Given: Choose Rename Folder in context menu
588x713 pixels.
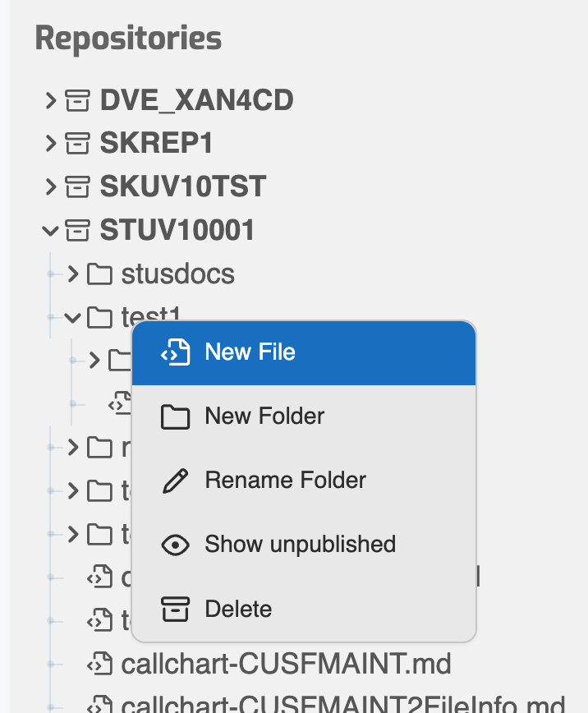Looking at the screenshot, I should click(285, 481).
